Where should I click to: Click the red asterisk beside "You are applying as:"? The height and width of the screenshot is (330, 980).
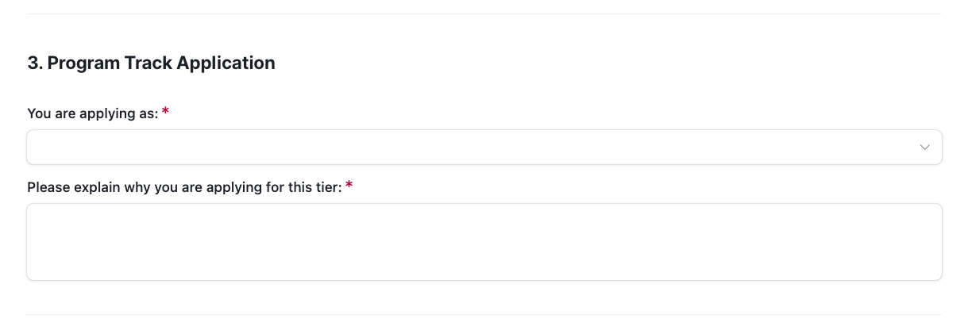pyautogui.click(x=165, y=113)
